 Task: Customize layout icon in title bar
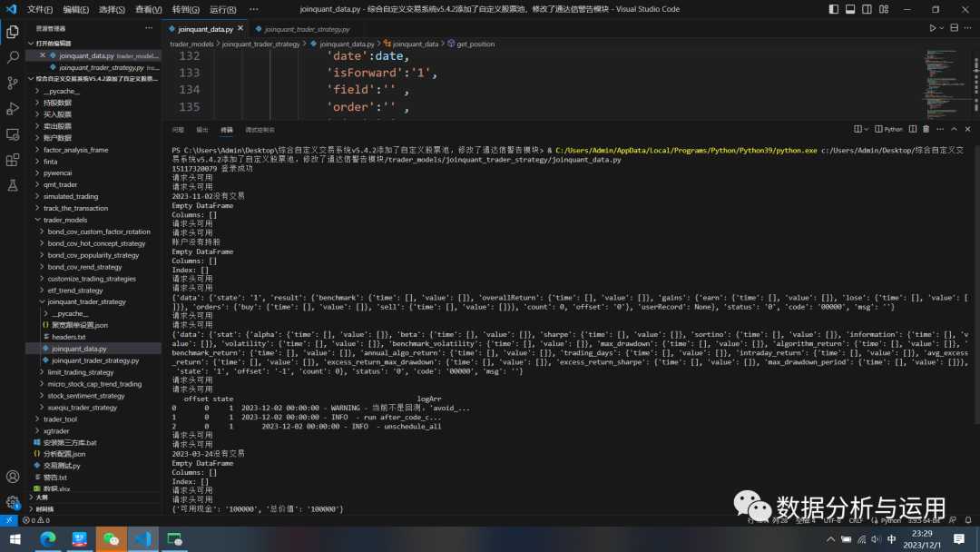(x=884, y=9)
